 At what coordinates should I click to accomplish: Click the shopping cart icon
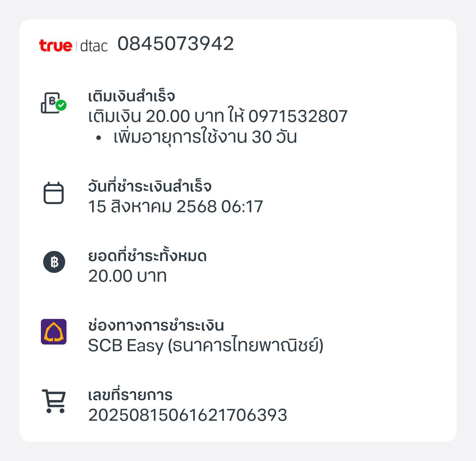[x=54, y=401]
